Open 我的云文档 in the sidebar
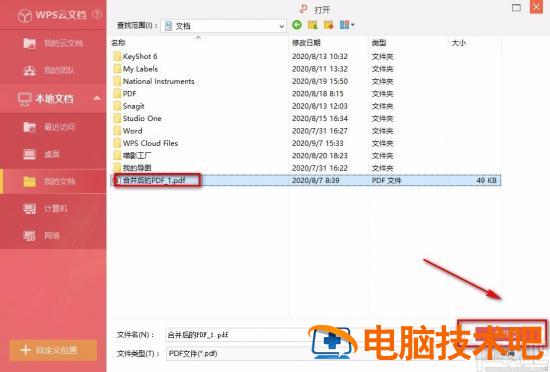This screenshot has width=550, height=372. [53, 43]
